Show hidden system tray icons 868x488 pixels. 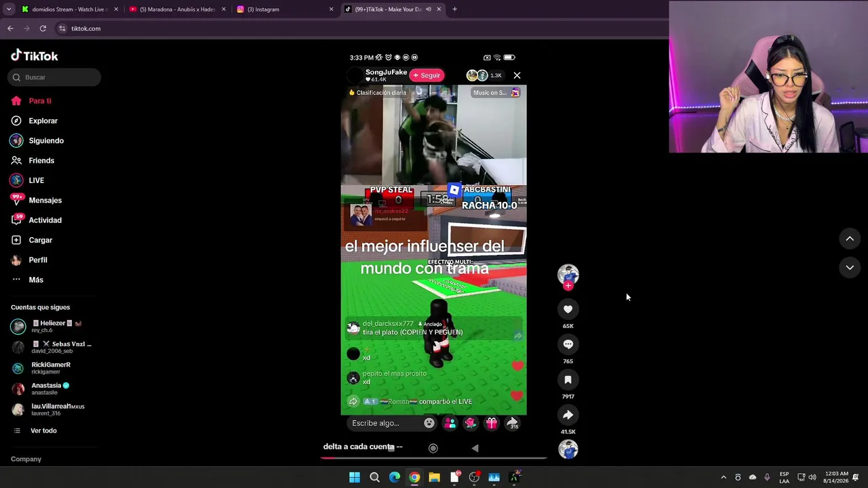coord(724,477)
